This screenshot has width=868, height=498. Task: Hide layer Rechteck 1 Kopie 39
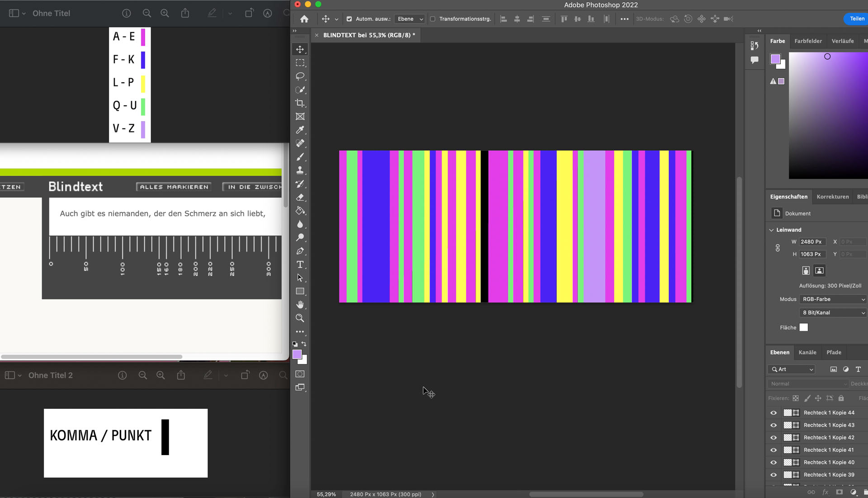click(x=774, y=475)
